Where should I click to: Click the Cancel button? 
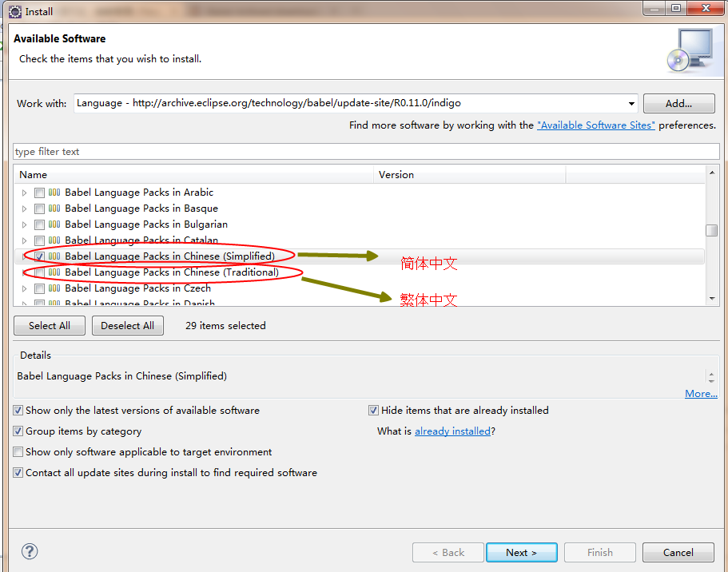point(678,553)
